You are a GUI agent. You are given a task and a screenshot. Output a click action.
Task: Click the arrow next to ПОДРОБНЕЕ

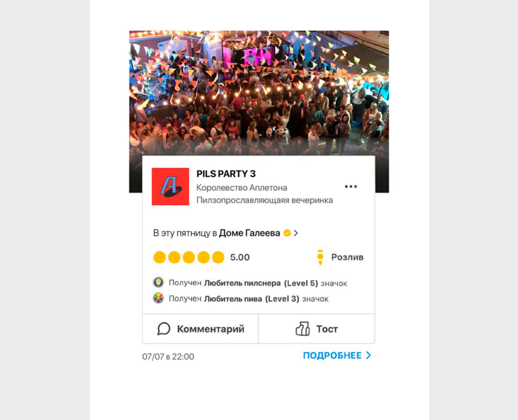[x=368, y=356]
